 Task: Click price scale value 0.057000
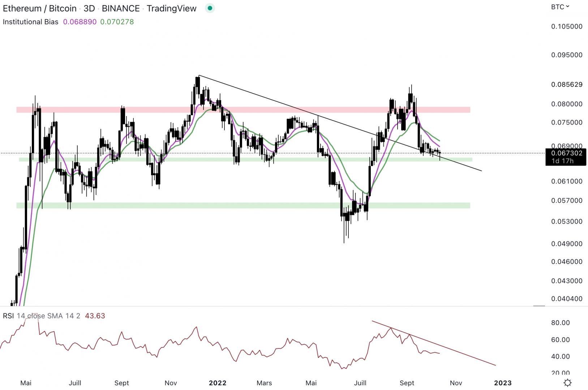567,200
